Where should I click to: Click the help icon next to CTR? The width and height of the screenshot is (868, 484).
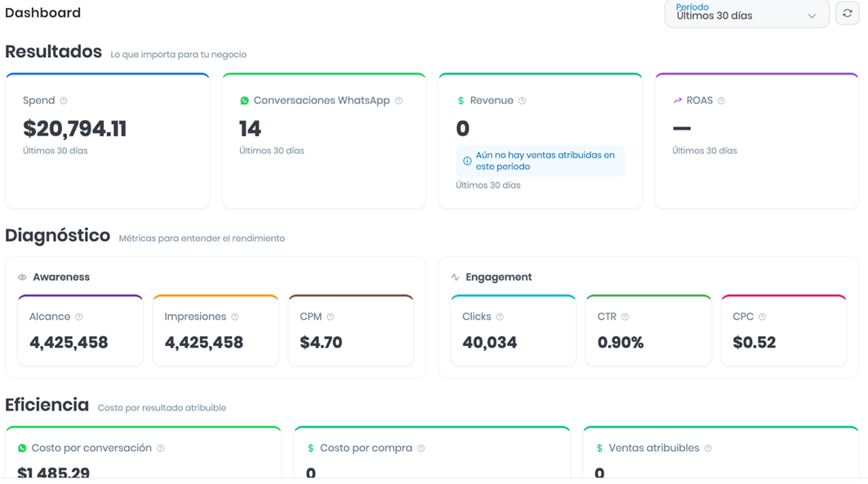point(625,317)
